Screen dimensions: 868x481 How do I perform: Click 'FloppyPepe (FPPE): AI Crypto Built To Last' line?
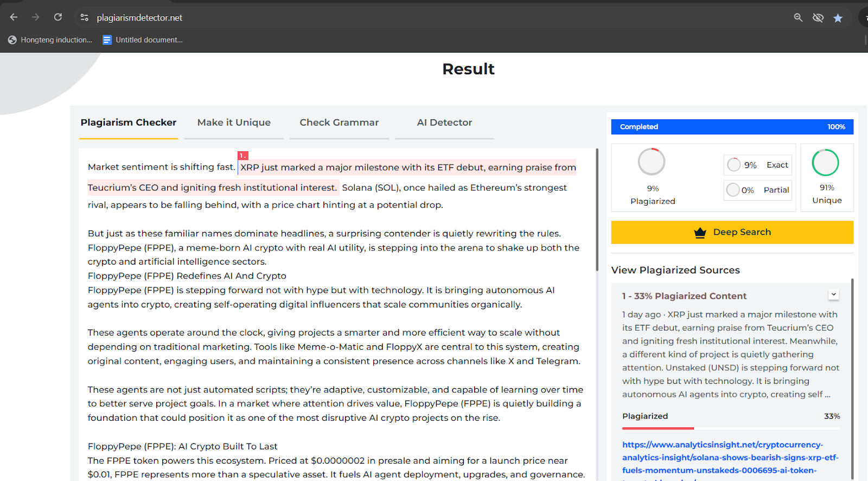[x=182, y=446]
